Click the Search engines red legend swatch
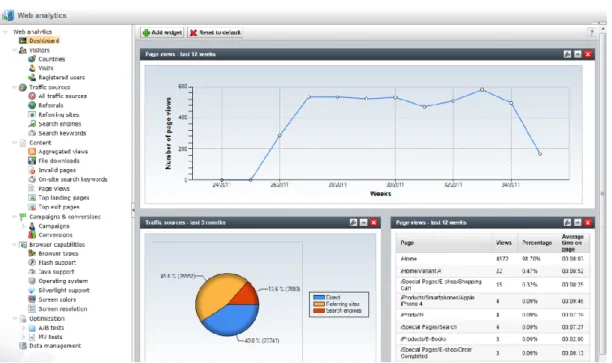The height and width of the screenshot is (363, 612). pyautogui.click(x=319, y=311)
